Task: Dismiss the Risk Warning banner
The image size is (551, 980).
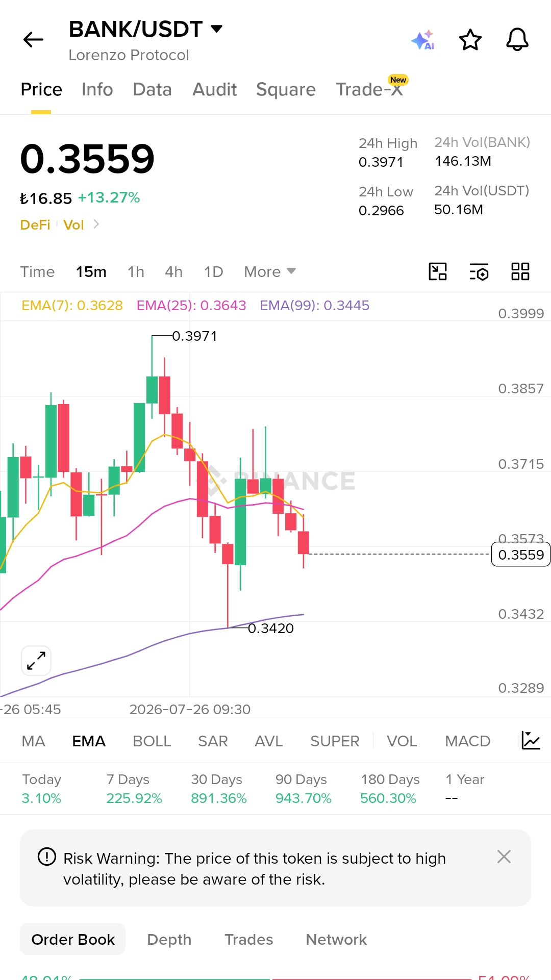Action: pos(504,857)
